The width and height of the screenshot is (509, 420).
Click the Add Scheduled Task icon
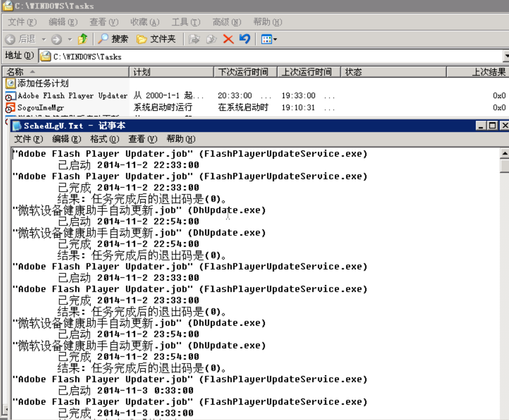(x=10, y=83)
